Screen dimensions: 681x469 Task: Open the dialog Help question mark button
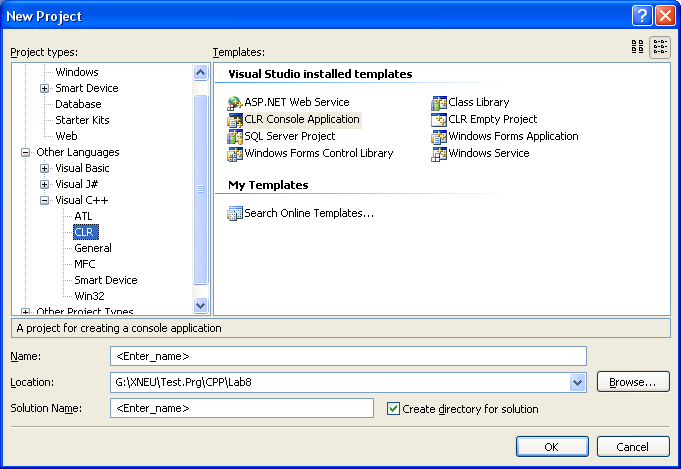pos(642,16)
